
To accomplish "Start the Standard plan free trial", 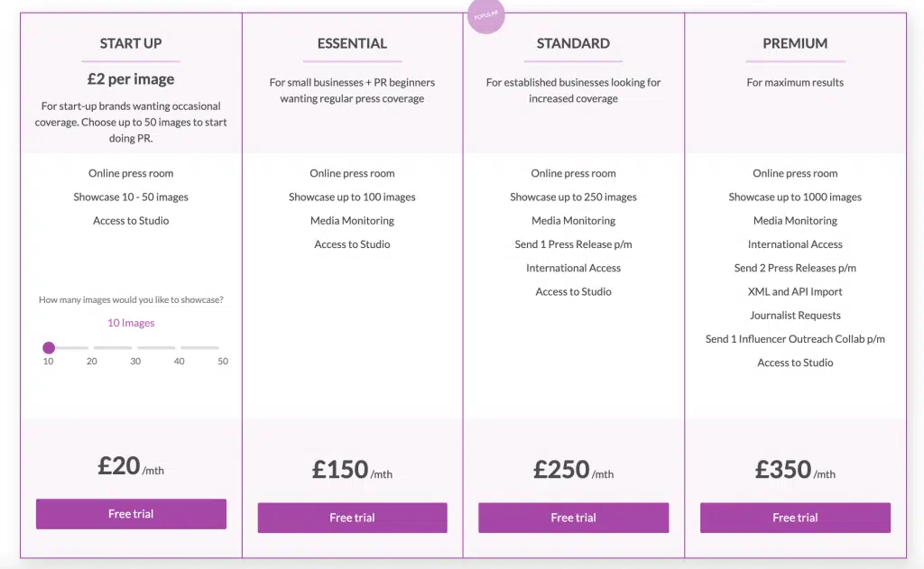I will pyautogui.click(x=573, y=517).
